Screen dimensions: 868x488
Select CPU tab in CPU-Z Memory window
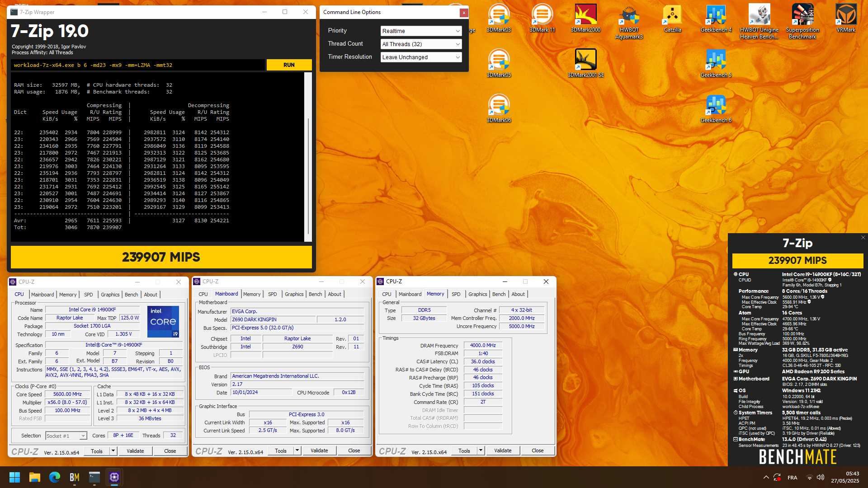click(x=387, y=294)
